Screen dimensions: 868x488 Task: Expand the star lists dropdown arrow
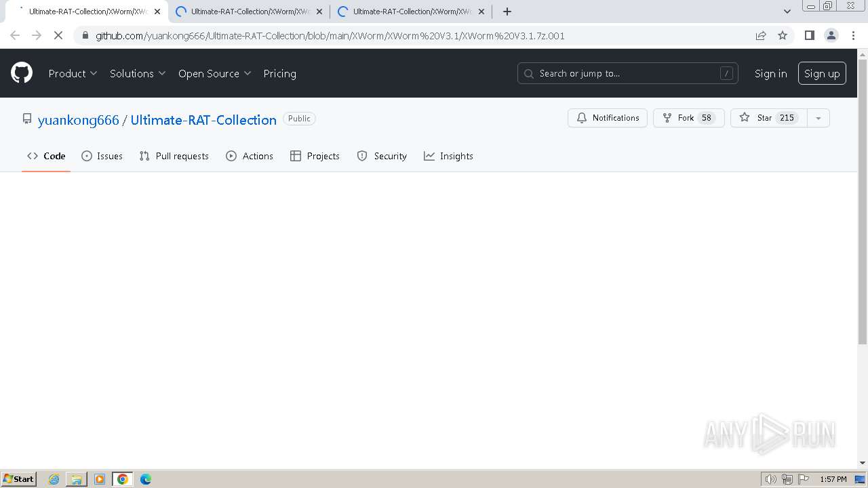818,118
